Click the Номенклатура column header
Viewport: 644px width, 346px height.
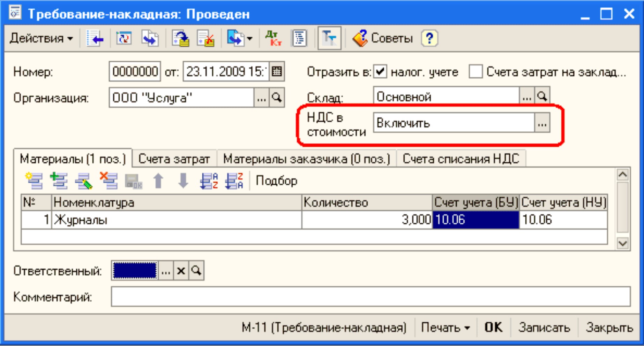[177, 202]
